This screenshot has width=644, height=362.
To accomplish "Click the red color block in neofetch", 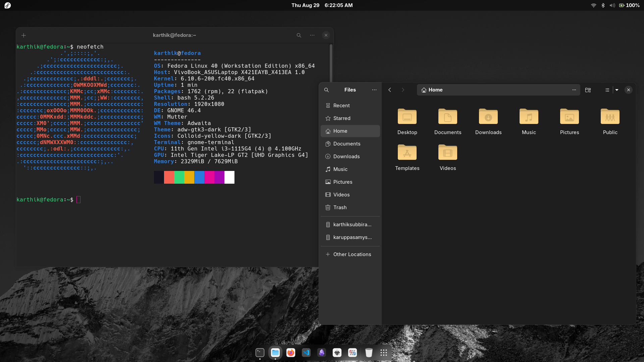I will pyautogui.click(x=169, y=177).
